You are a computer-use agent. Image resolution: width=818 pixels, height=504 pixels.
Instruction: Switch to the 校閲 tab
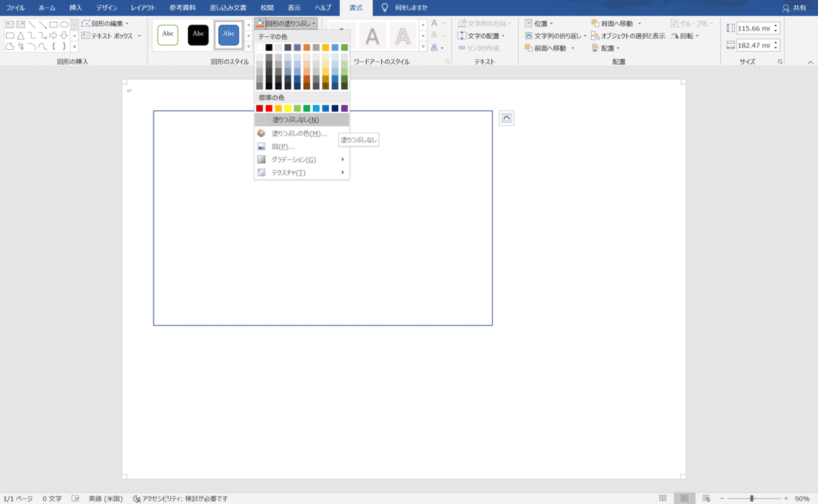click(267, 7)
